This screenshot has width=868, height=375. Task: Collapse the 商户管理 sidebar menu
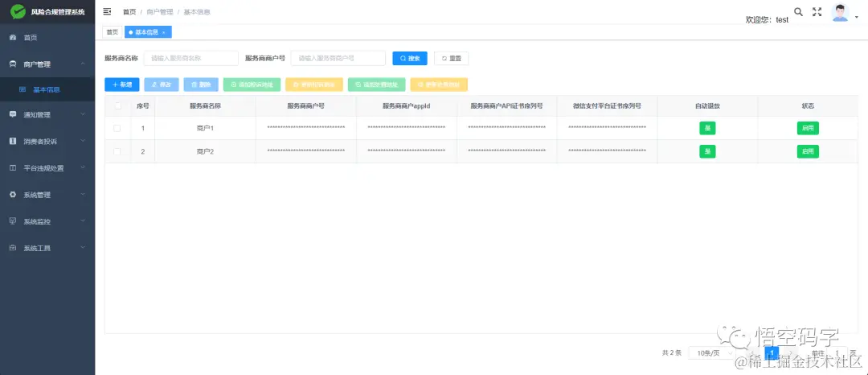[x=47, y=64]
